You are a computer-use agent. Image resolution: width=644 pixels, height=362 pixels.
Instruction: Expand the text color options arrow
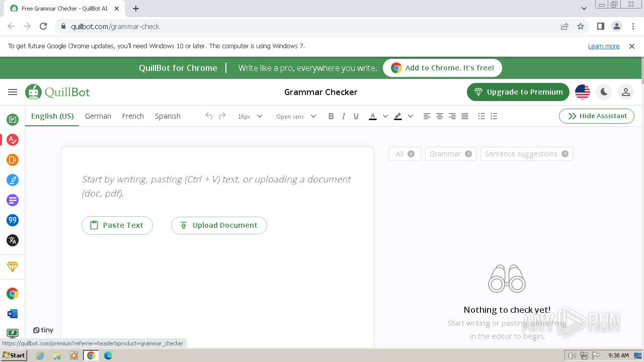coord(385,116)
